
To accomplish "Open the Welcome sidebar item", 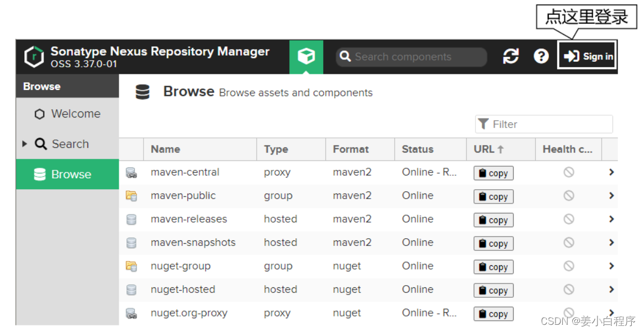I will 67,114.
